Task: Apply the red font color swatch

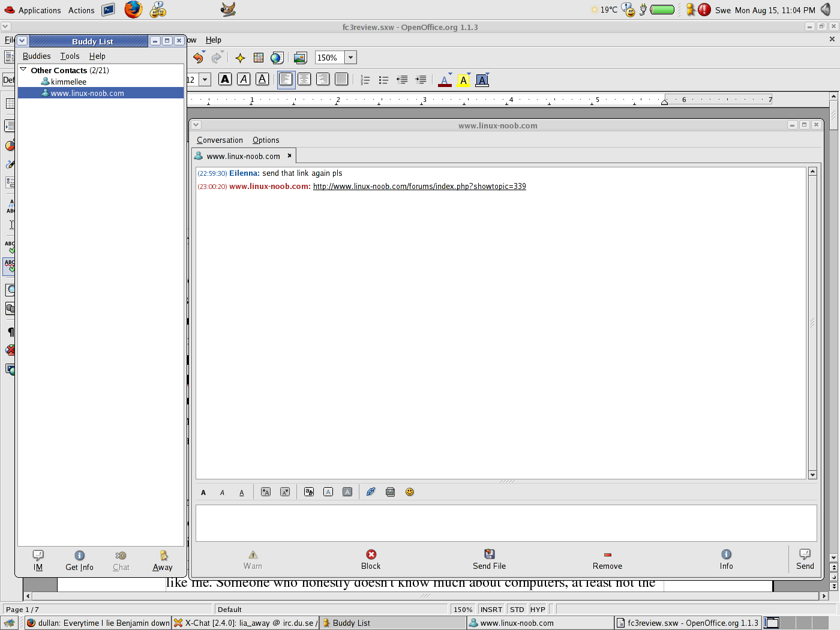Action: coord(445,80)
